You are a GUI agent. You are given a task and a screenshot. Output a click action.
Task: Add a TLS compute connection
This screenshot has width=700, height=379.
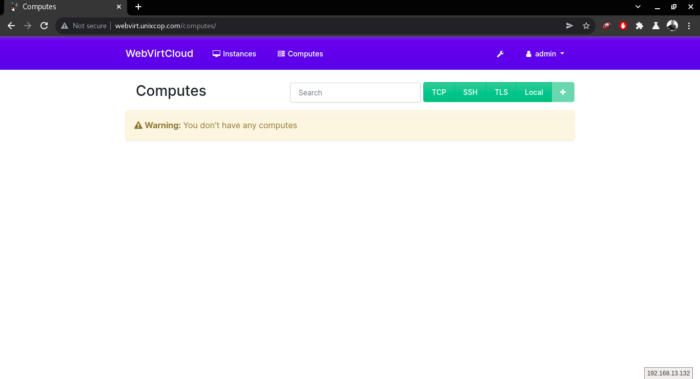[501, 92]
